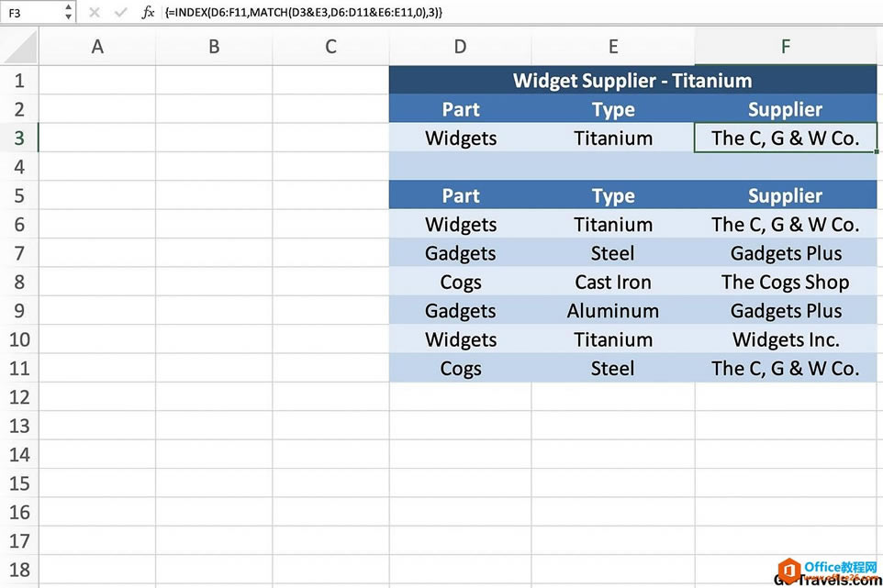Viewport: 883px width, 588px height.
Task: Select the Supplier header in row 5
Action: pos(786,195)
